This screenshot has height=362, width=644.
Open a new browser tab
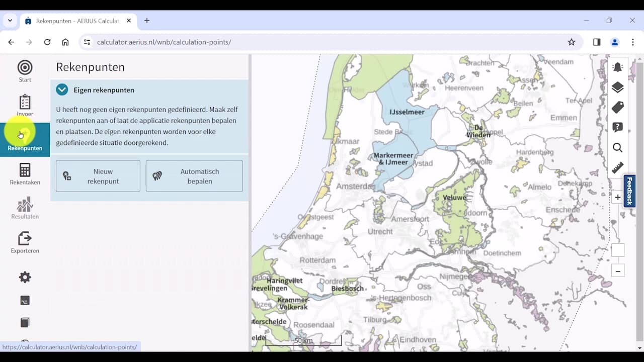147,21
